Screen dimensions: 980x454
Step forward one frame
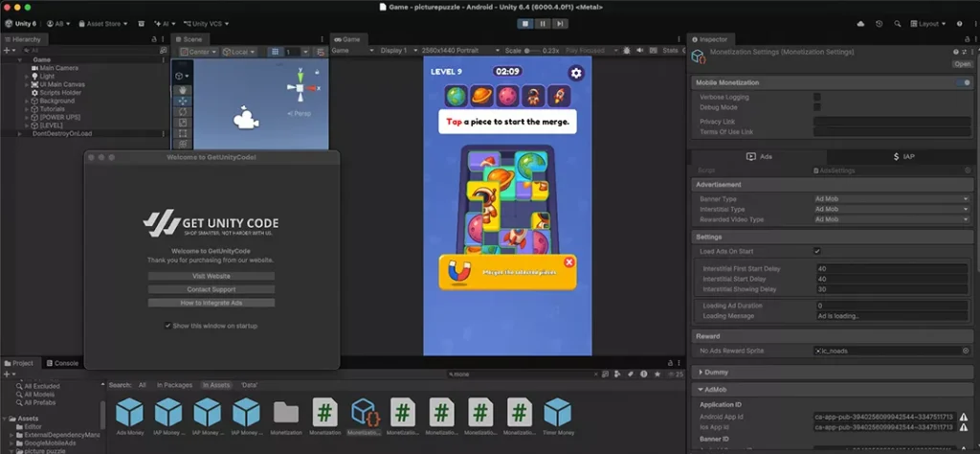coord(560,24)
